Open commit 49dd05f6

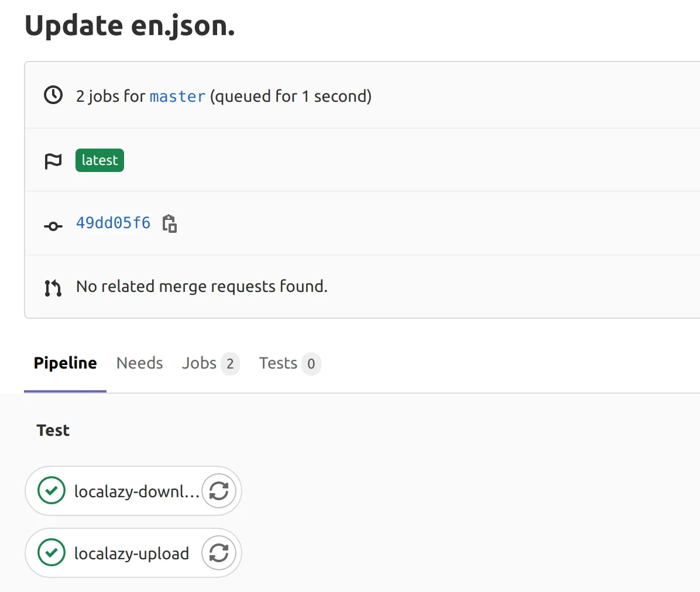click(113, 223)
